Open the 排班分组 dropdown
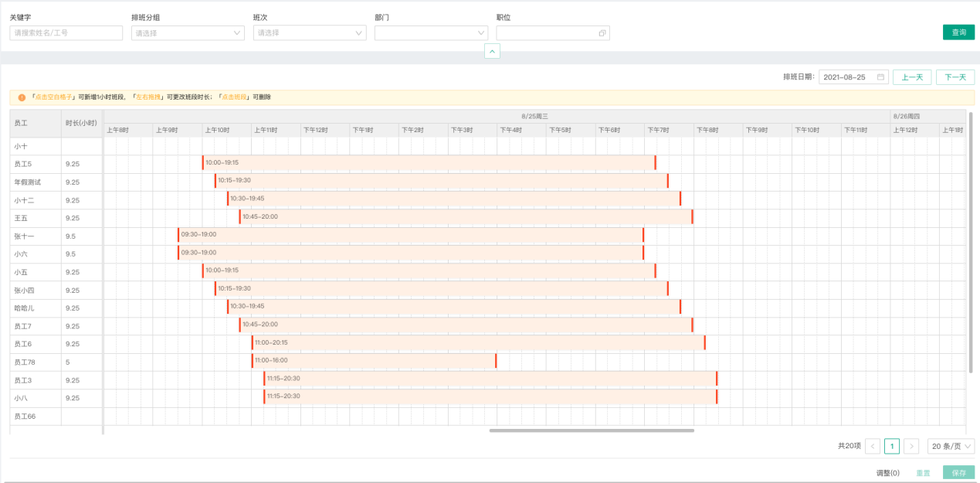 pos(188,33)
